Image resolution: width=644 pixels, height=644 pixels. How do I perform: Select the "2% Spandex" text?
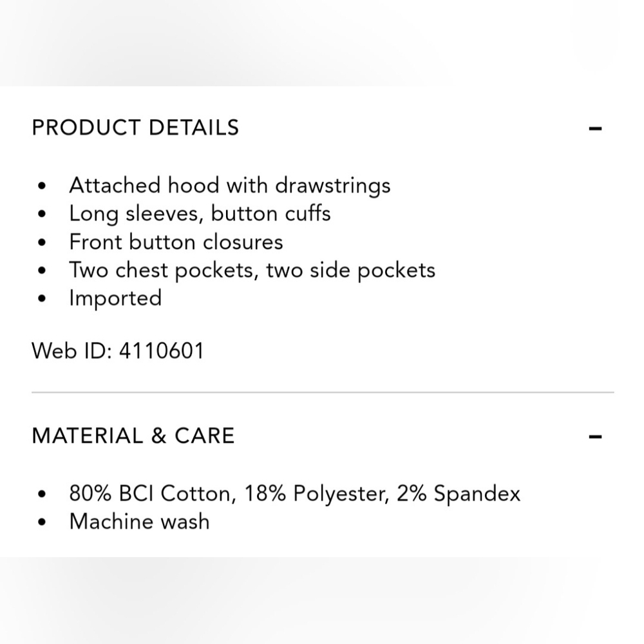pos(458,494)
